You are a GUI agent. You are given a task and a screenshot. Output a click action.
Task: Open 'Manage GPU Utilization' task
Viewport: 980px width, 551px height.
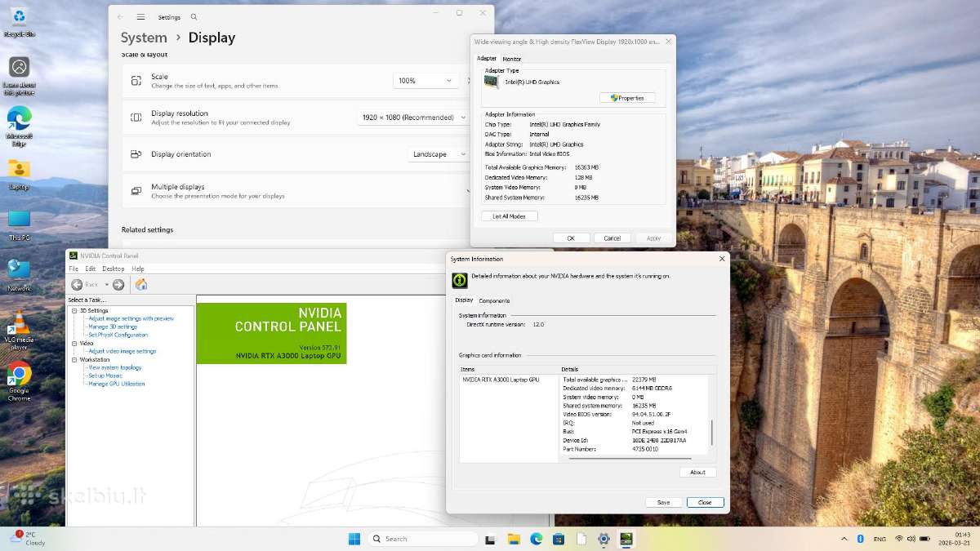[116, 384]
